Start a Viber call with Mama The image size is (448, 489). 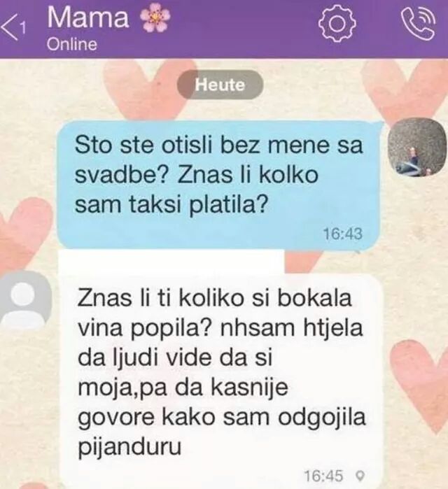click(x=419, y=24)
